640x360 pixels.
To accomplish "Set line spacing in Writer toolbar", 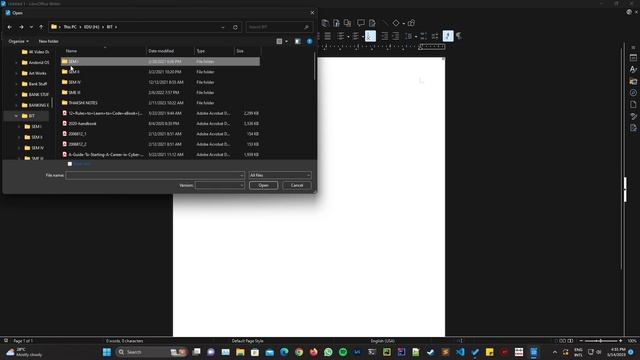I will click(x=408, y=36).
